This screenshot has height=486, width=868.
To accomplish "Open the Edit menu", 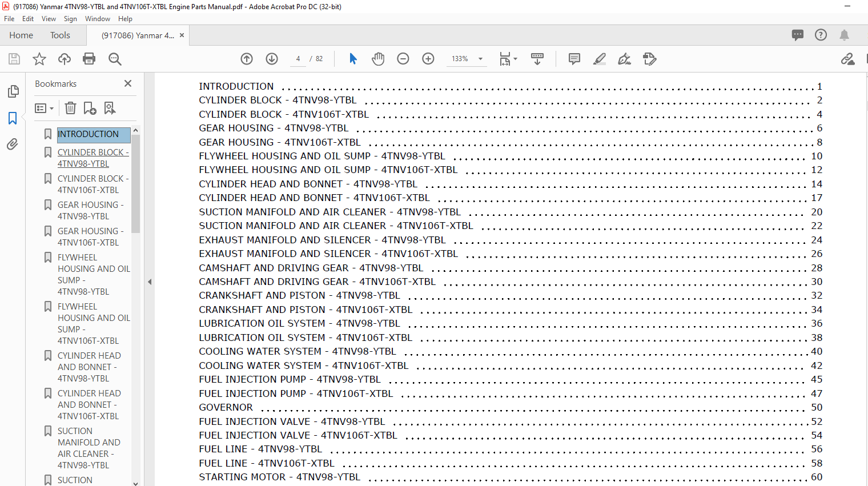I will coord(28,19).
